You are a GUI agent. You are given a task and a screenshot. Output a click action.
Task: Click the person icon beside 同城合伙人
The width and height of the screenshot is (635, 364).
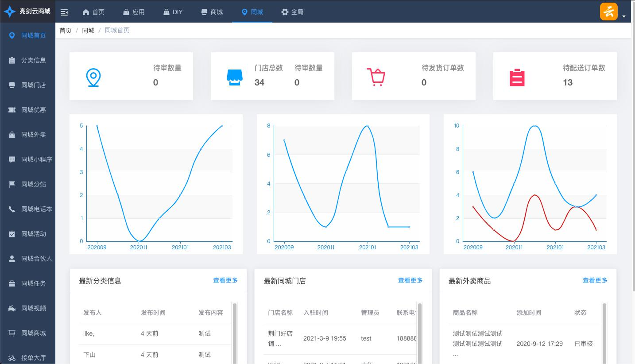(x=12, y=259)
